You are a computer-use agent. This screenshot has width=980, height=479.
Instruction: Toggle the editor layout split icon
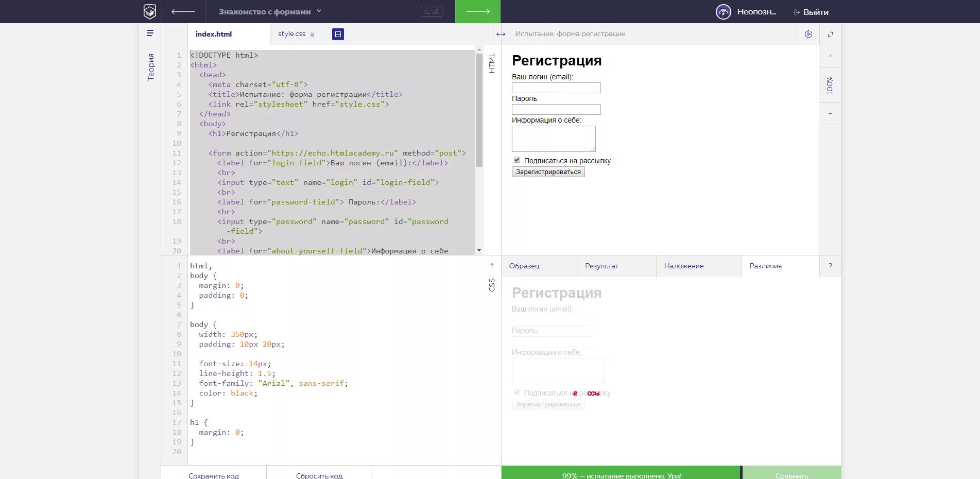(338, 34)
